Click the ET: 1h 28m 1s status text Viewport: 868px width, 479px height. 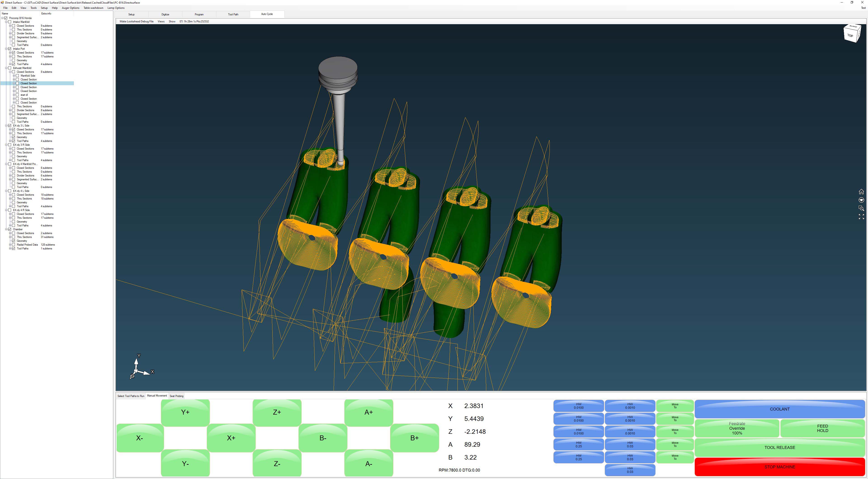pos(194,21)
